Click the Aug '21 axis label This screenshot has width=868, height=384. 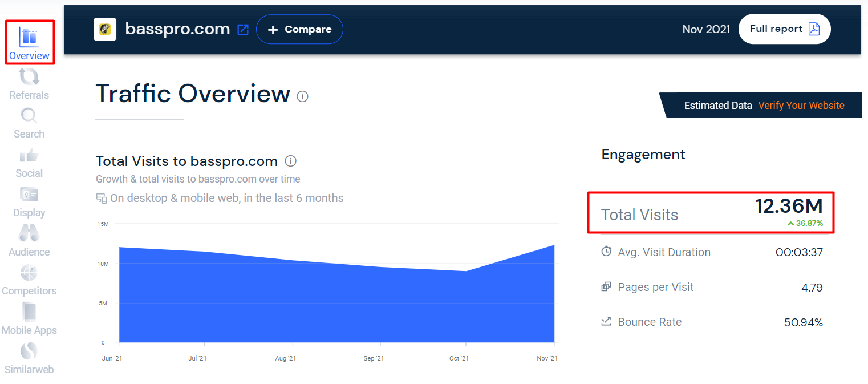coord(285,358)
